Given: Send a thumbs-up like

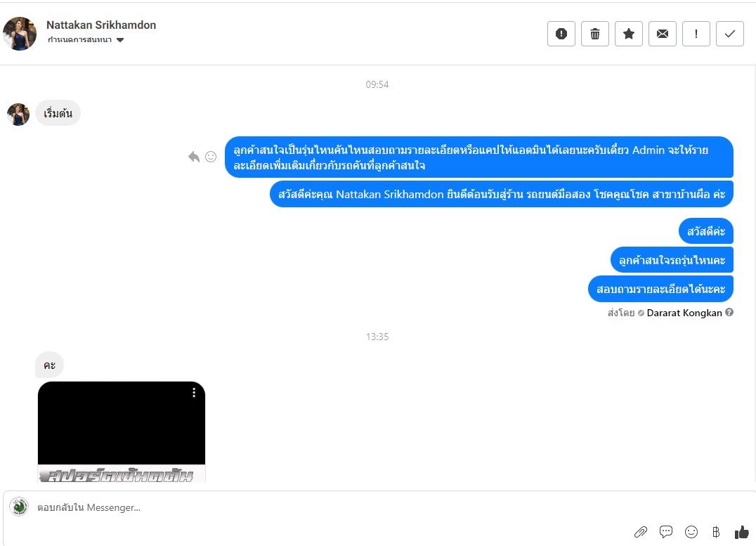Looking at the screenshot, I should (x=741, y=532).
